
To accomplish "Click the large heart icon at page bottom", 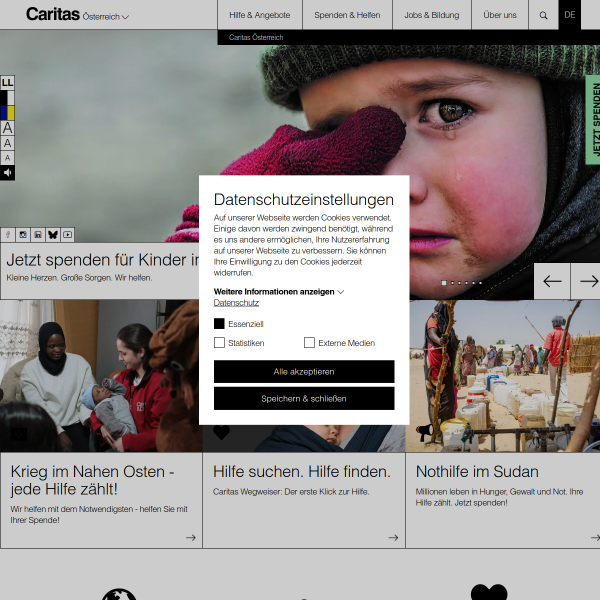I will pos(489,592).
